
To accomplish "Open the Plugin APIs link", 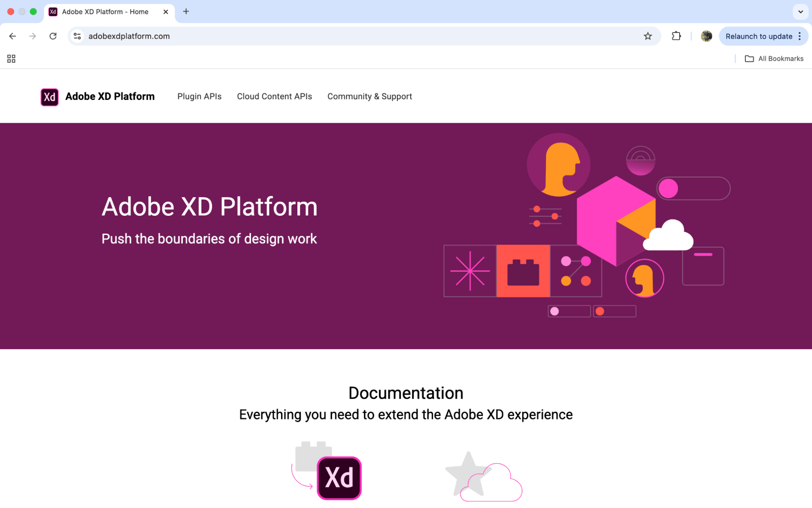I will (199, 96).
